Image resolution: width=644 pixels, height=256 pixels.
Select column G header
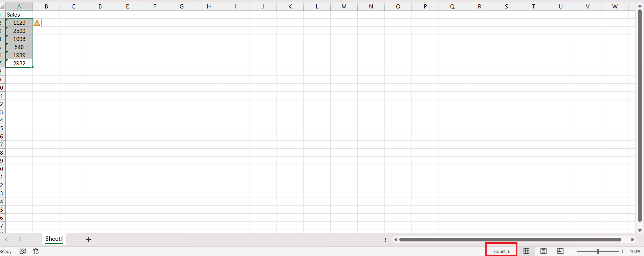[181, 6]
